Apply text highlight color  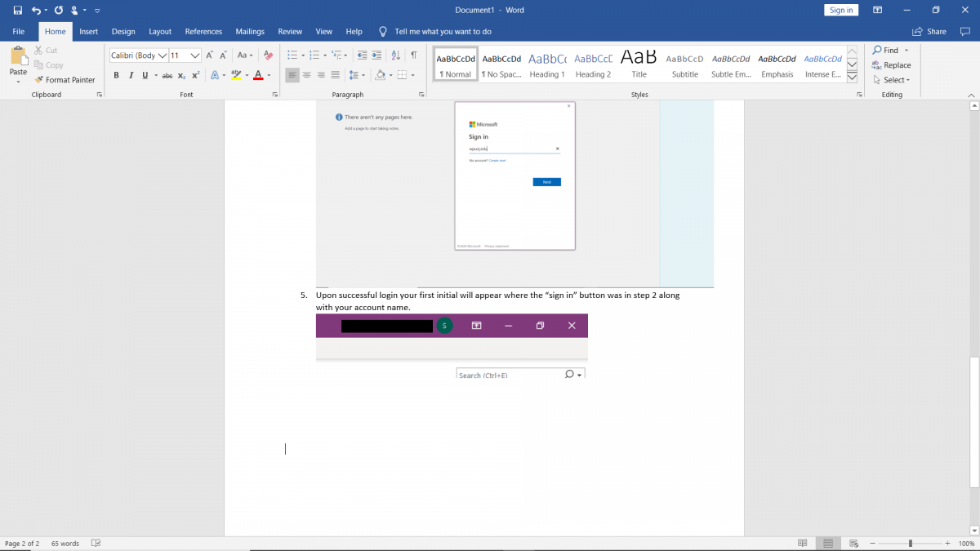click(x=237, y=74)
